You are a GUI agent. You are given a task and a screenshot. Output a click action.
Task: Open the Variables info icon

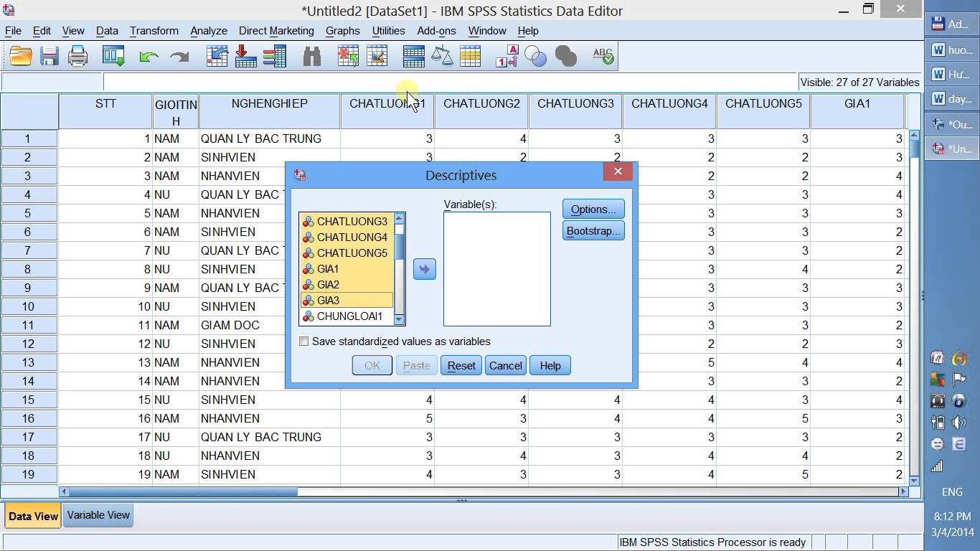click(x=275, y=56)
